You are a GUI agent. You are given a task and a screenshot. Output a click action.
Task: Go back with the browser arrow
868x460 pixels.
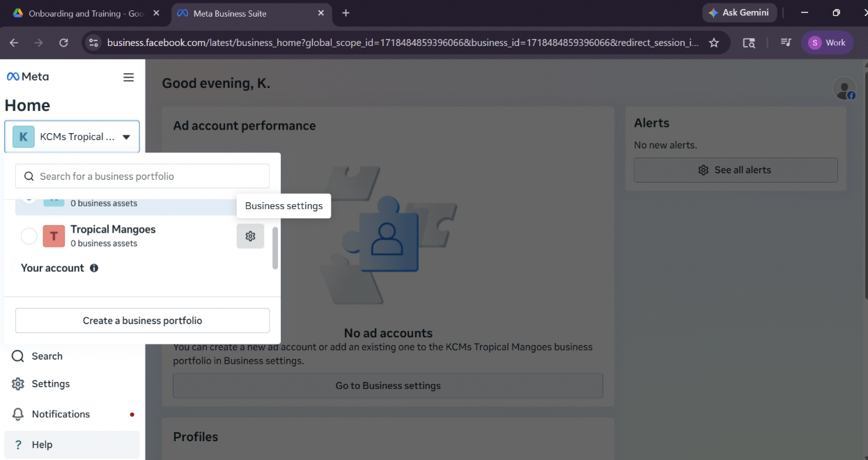pos(14,43)
